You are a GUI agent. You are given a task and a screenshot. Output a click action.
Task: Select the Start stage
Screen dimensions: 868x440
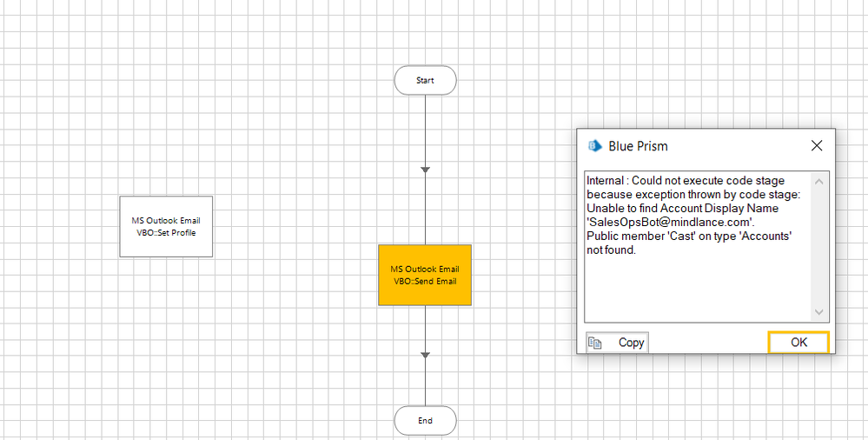tap(425, 80)
